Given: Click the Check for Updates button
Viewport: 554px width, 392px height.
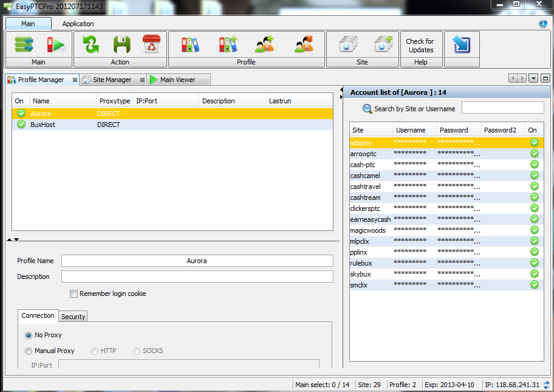Looking at the screenshot, I should [420, 46].
